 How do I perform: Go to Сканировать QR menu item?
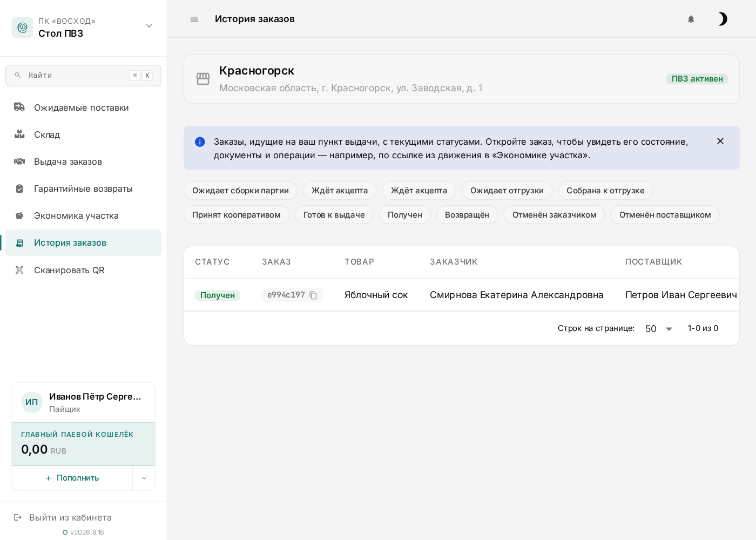point(83,270)
